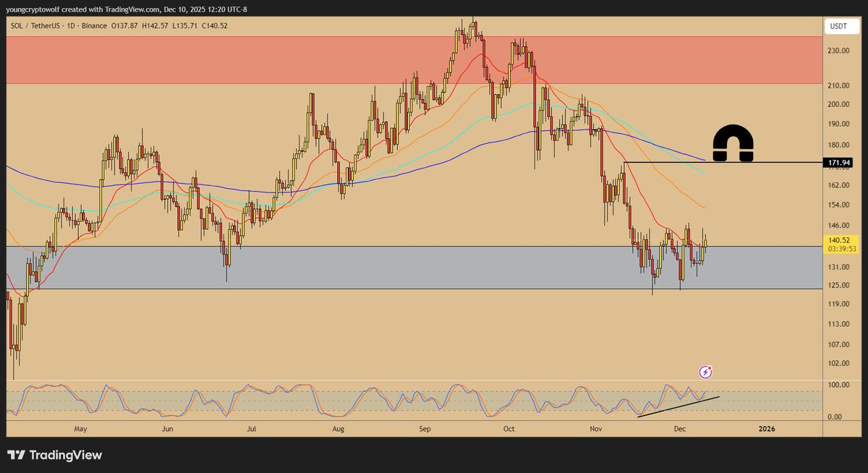
Task: Click the 200.00 price axis label
Action: 839,104
